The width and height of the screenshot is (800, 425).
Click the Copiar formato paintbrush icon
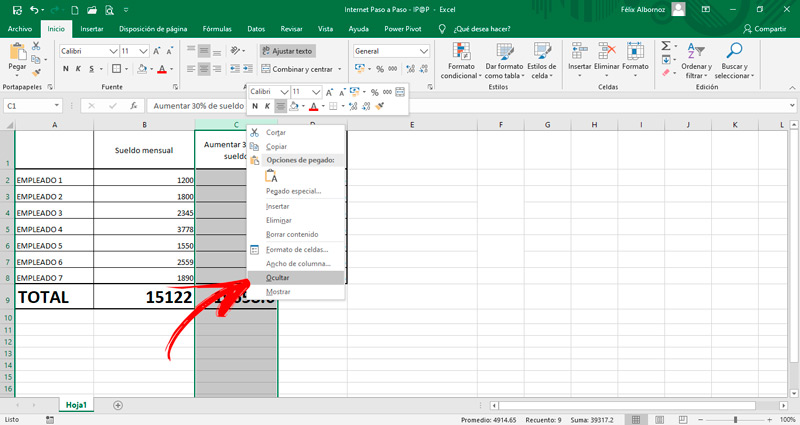point(36,72)
